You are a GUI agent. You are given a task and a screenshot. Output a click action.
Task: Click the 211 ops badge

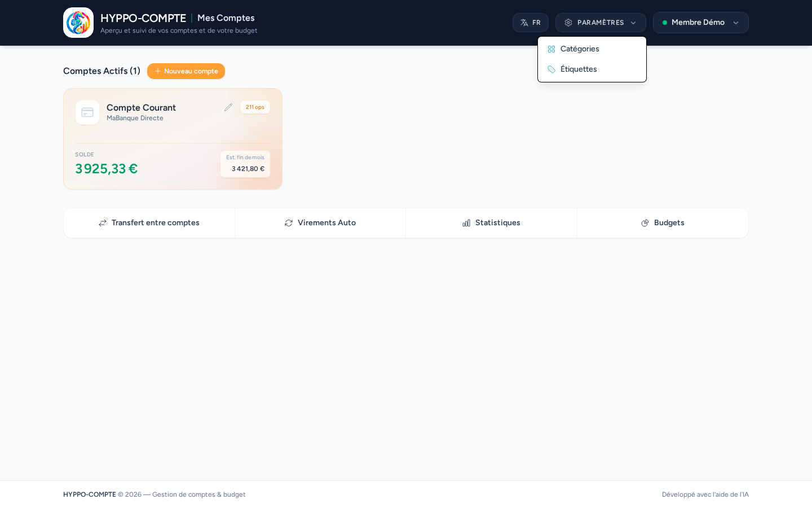coord(255,107)
